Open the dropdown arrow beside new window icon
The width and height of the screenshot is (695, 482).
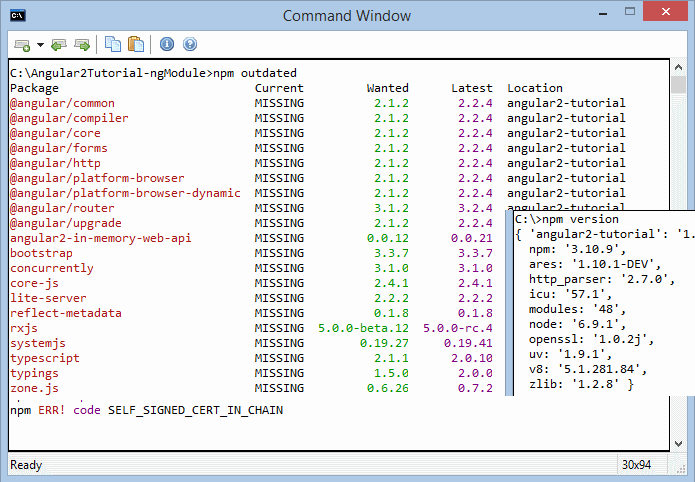pos(40,45)
